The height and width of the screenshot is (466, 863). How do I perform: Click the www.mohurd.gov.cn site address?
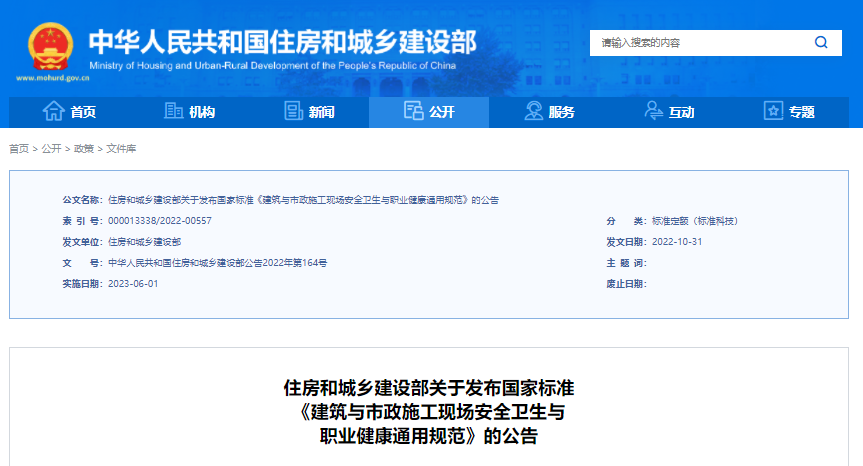point(53,78)
